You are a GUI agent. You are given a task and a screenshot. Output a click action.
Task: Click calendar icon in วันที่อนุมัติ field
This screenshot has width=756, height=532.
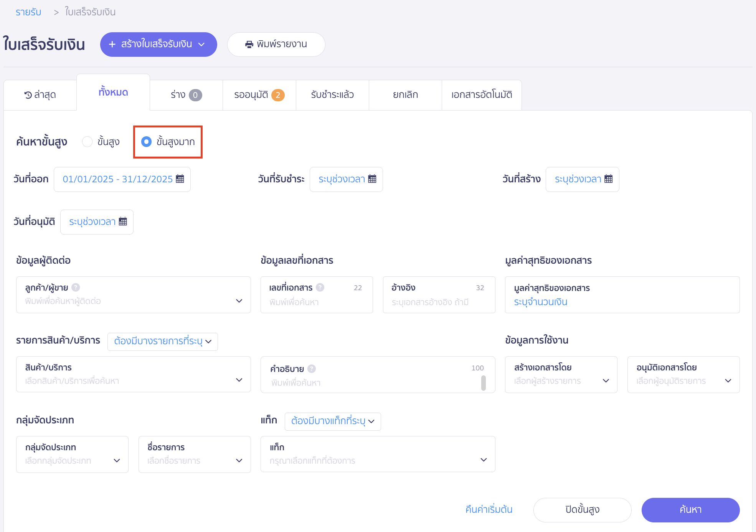pos(123,221)
